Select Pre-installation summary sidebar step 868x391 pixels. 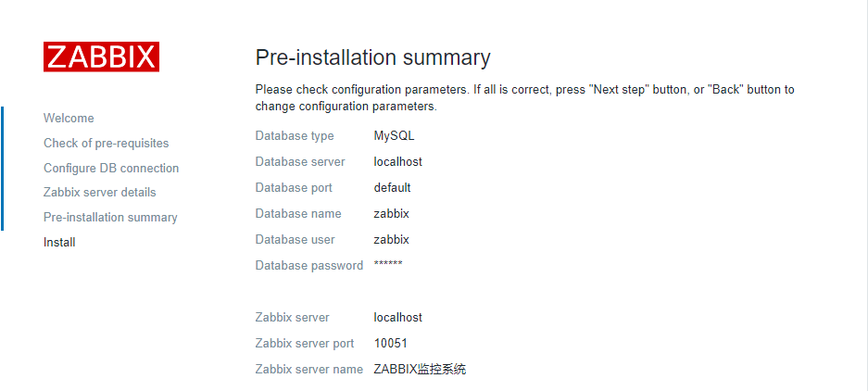coord(110,218)
